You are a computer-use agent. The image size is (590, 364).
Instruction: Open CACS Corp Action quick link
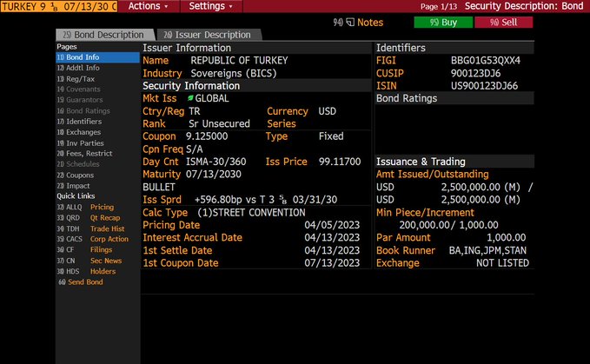(93, 239)
